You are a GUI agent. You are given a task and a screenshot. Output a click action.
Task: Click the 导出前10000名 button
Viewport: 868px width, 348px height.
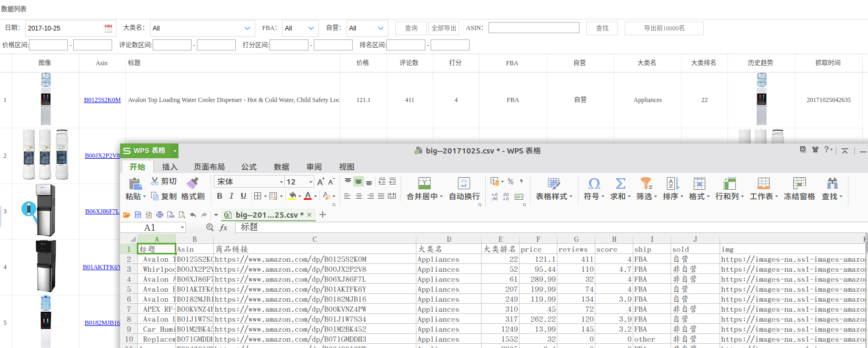664,28
